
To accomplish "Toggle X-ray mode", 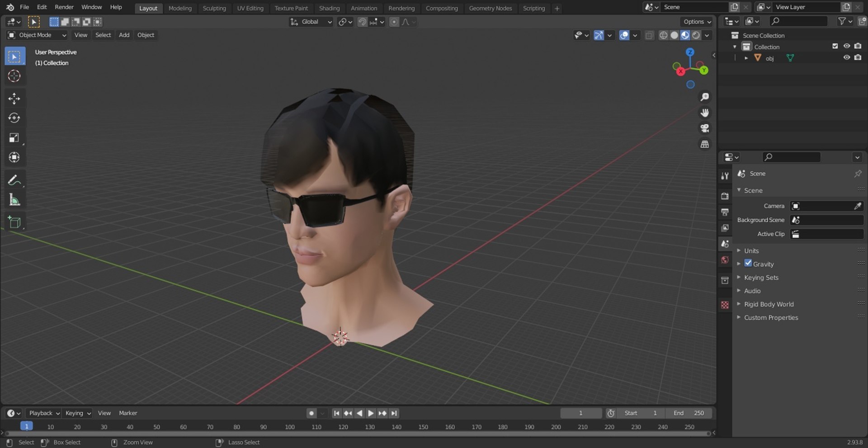I will pyautogui.click(x=649, y=35).
